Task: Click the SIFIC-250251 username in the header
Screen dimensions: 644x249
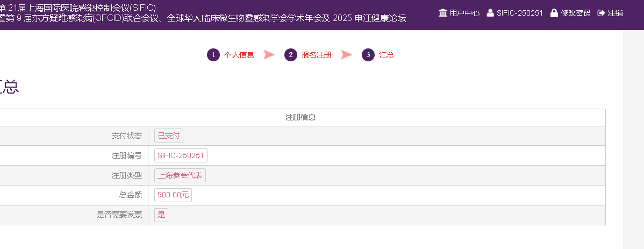Action: pos(519,13)
